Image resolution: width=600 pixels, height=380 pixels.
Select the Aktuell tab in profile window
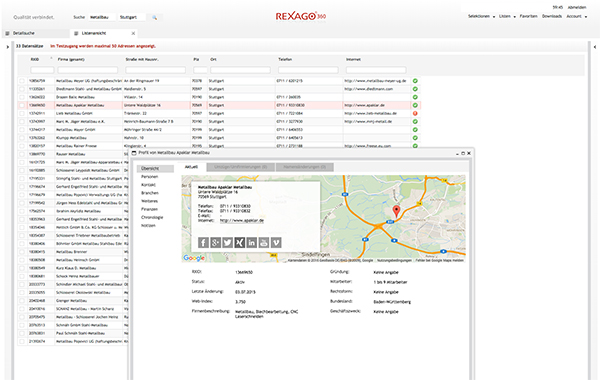[192, 167]
